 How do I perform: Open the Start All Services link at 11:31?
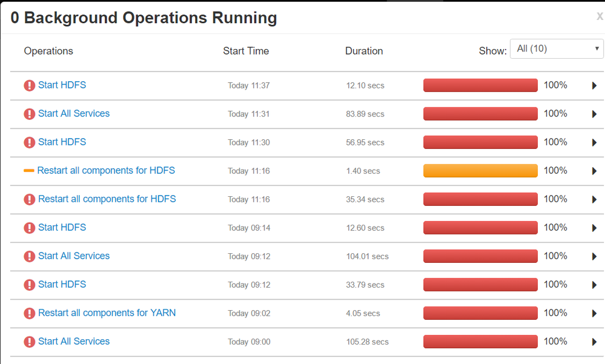tap(74, 114)
